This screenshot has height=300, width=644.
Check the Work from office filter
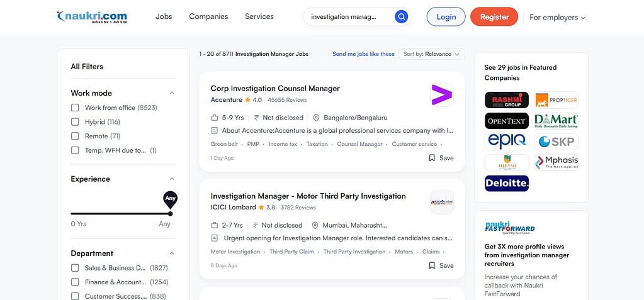[x=75, y=108]
